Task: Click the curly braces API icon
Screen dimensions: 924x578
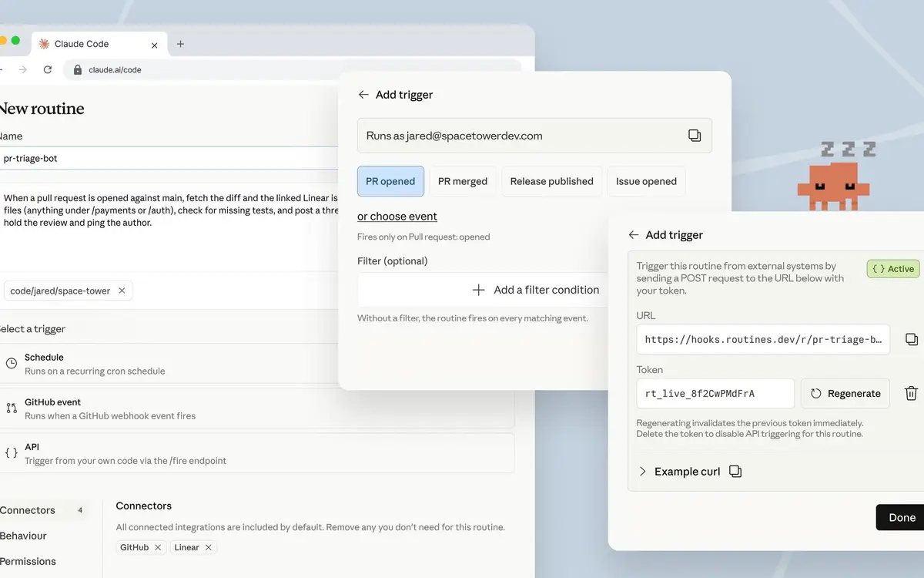Action: pos(12,453)
